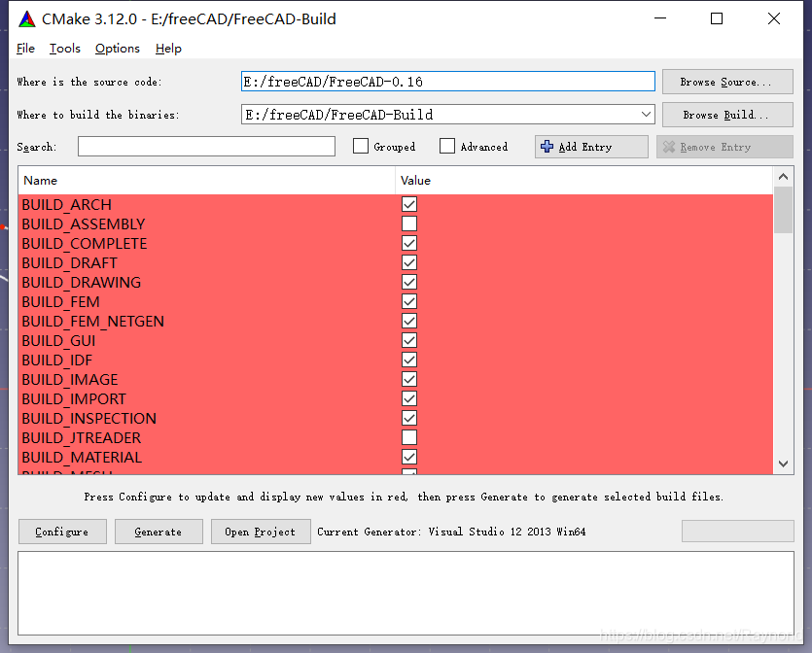
Task: Click the Generate button
Action: click(x=159, y=532)
